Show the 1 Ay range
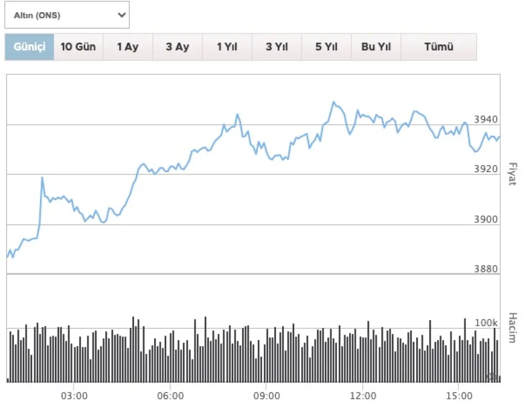Image resolution: width=532 pixels, height=407 pixels. click(127, 47)
